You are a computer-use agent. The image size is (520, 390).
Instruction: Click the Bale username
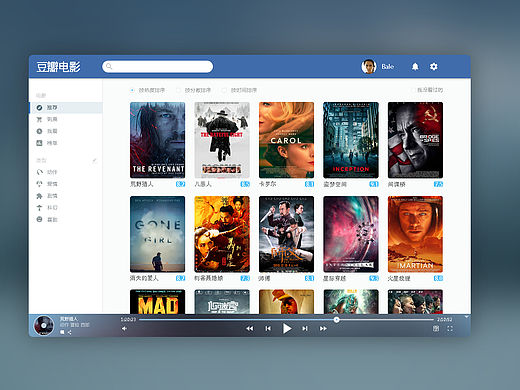[x=387, y=67]
